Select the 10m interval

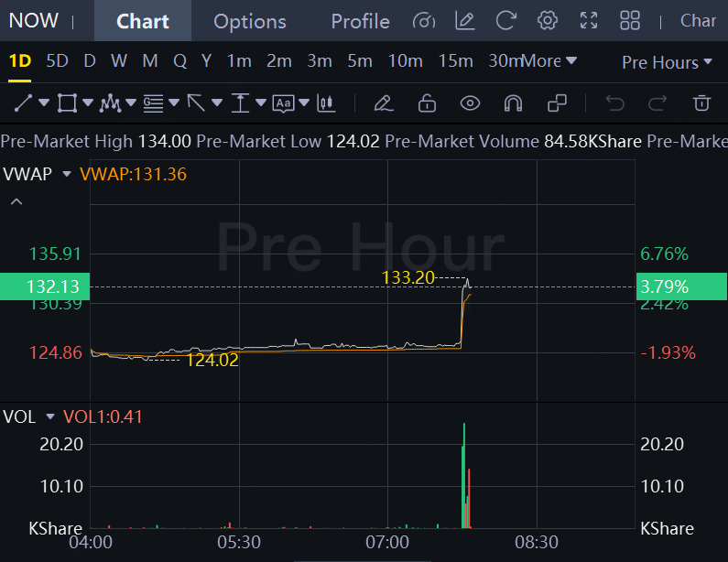click(x=406, y=60)
